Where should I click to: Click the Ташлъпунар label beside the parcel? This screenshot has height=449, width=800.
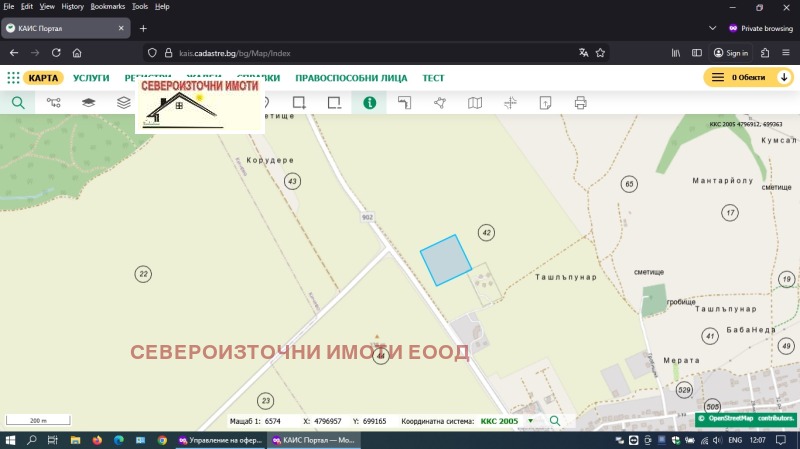566,277
